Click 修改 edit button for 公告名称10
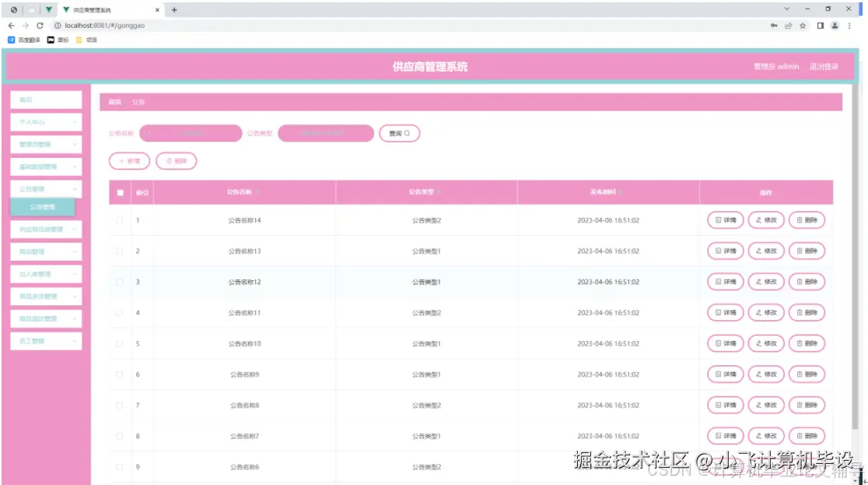The image size is (868, 485). point(766,343)
